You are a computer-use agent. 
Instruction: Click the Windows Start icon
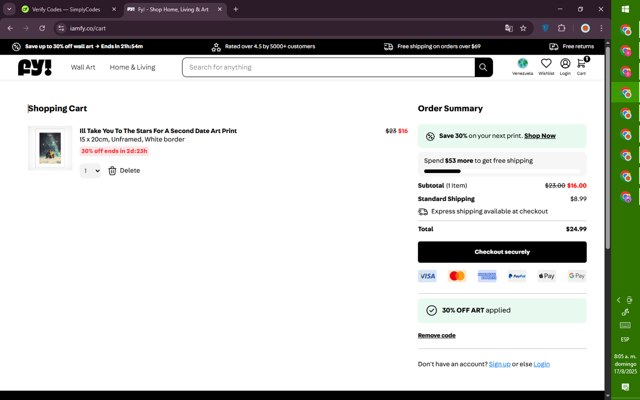(x=625, y=9)
